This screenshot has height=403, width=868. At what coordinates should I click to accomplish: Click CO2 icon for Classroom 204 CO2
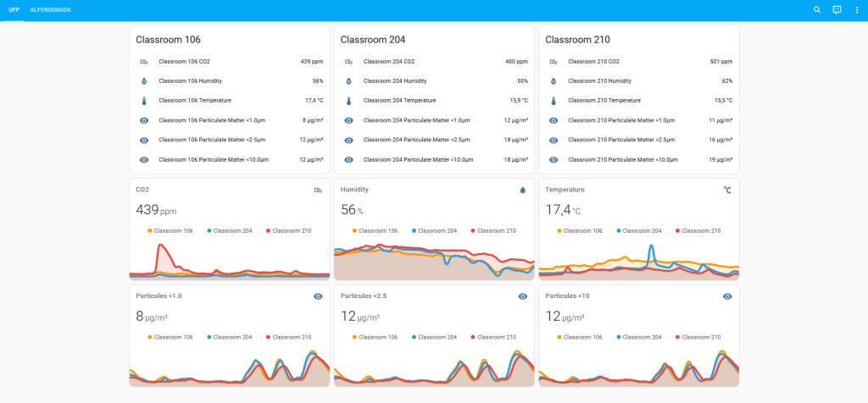click(348, 62)
